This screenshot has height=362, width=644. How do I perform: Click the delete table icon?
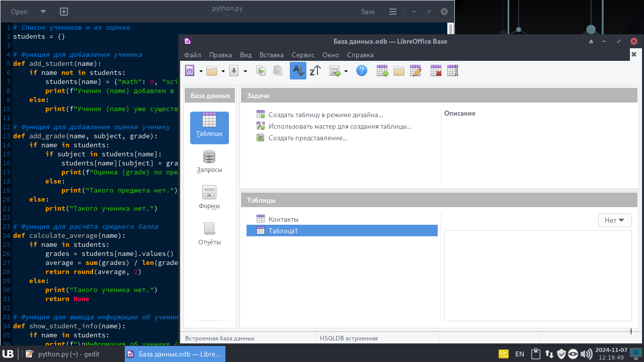coord(436,71)
